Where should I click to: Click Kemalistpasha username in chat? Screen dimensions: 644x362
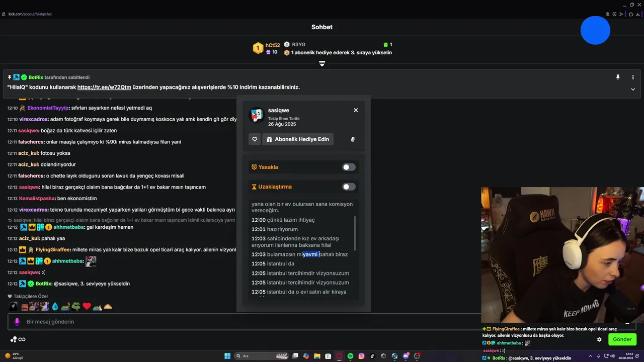coord(37,199)
